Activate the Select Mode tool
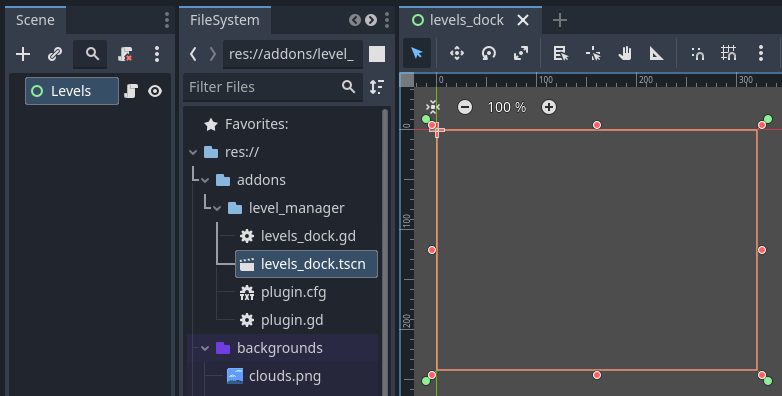Image resolution: width=782 pixels, height=396 pixels. pyautogui.click(x=417, y=53)
